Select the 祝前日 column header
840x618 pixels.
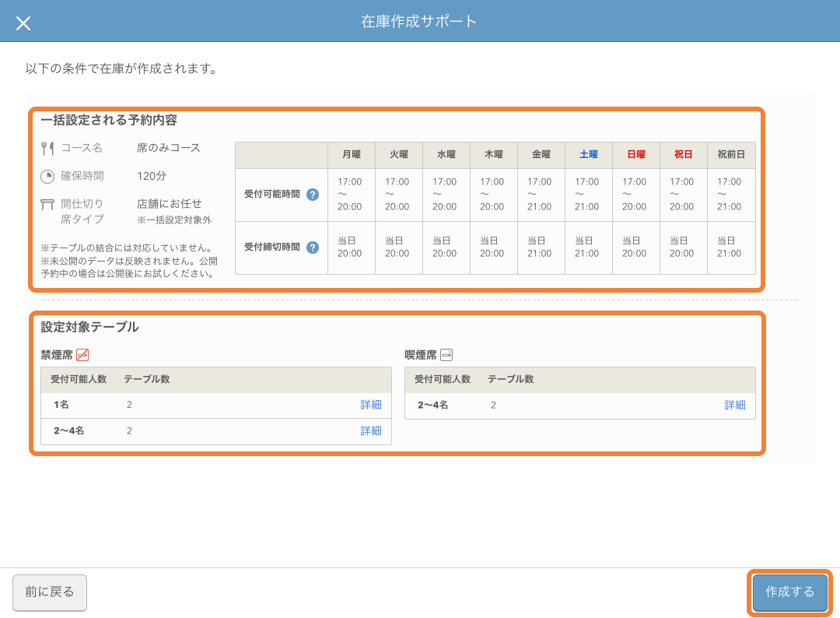click(x=730, y=155)
